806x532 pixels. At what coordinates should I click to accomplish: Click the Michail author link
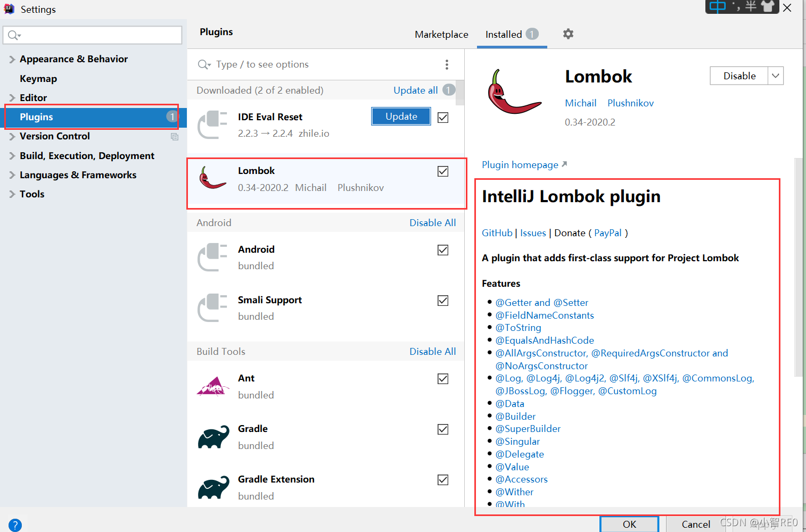point(580,103)
